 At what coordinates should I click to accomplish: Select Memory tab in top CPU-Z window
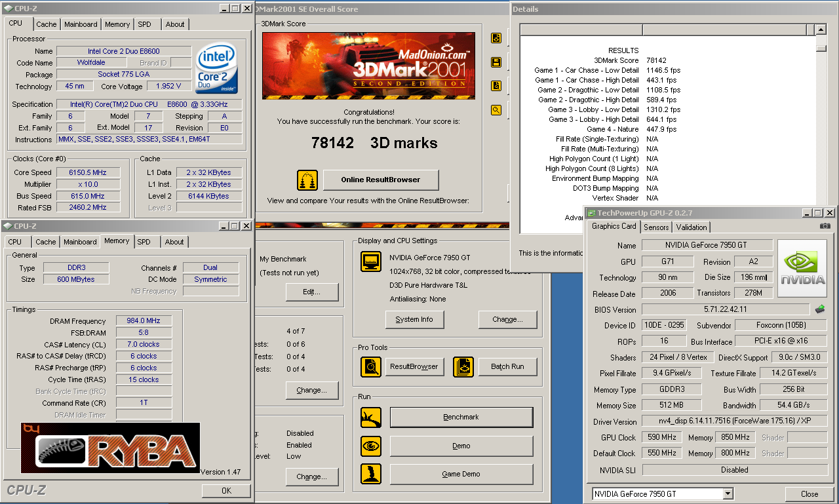pos(117,24)
